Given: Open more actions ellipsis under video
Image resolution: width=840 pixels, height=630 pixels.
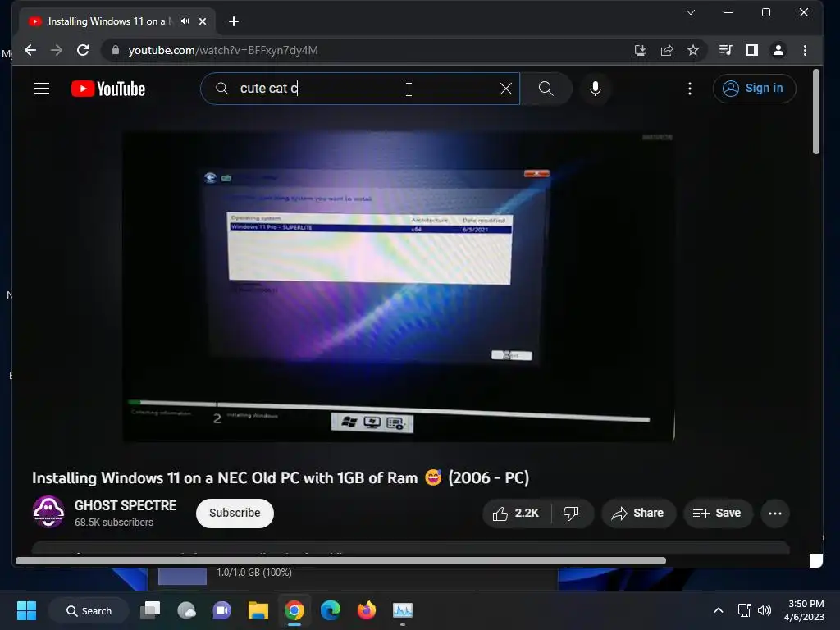Looking at the screenshot, I should tap(775, 514).
